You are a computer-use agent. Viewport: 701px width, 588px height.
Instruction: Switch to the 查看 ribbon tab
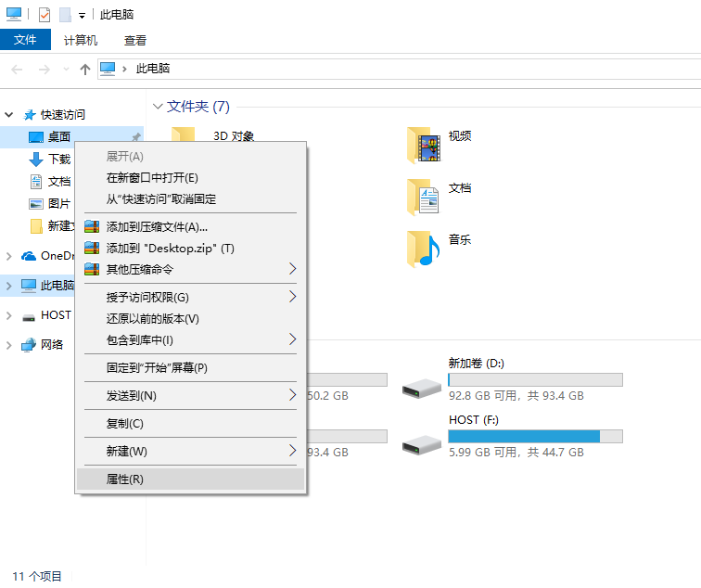(135, 41)
